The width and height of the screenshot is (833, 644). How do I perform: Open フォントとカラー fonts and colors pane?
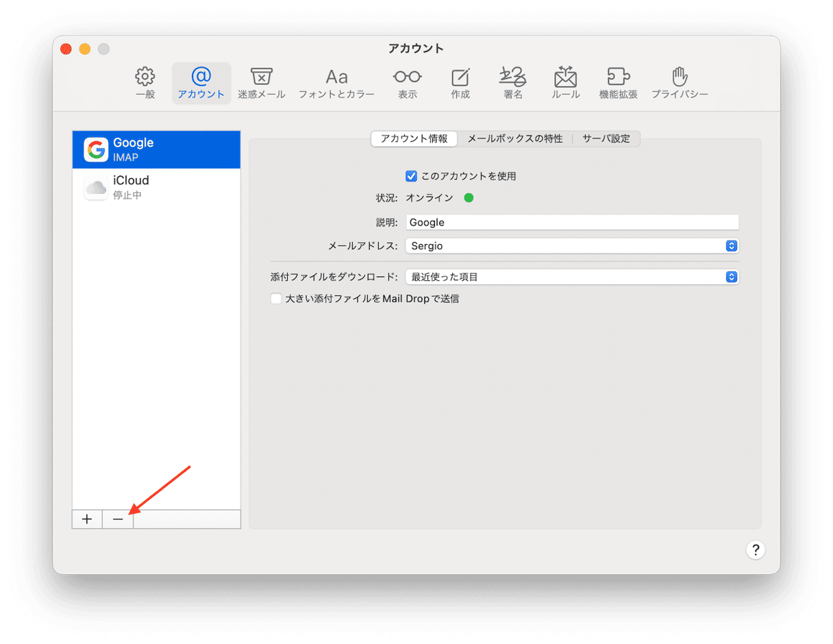tap(336, 83)
